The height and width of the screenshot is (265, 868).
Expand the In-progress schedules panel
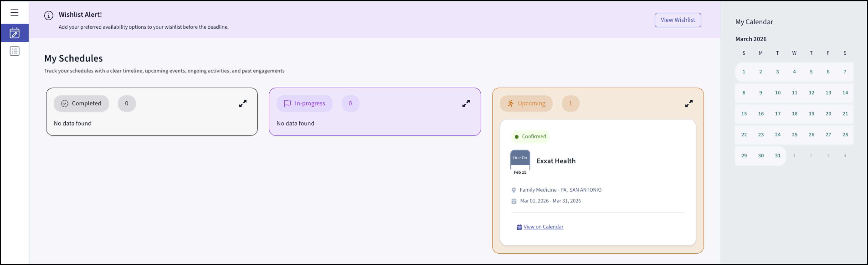click(x=466, y=104)
